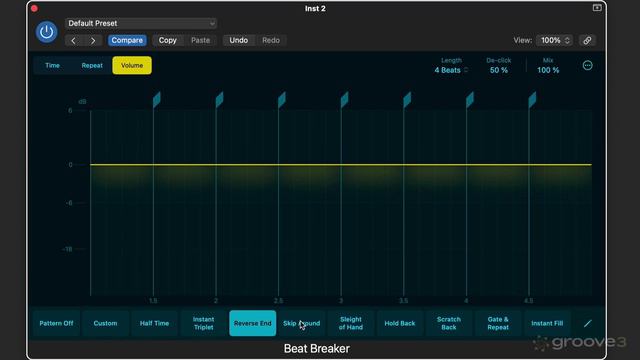Select slice marker at 3
This screenshot has width=640, height=360.
(344, 100)
